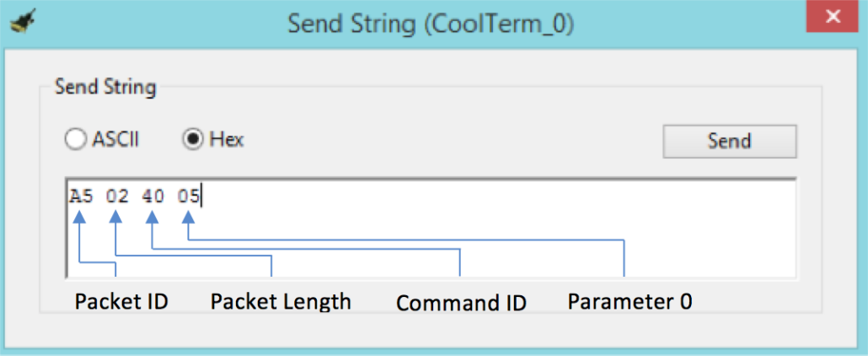Viewport: 868px width, 356px height.
Task: Select the Hex radio button
Action: tap(193, 139)
